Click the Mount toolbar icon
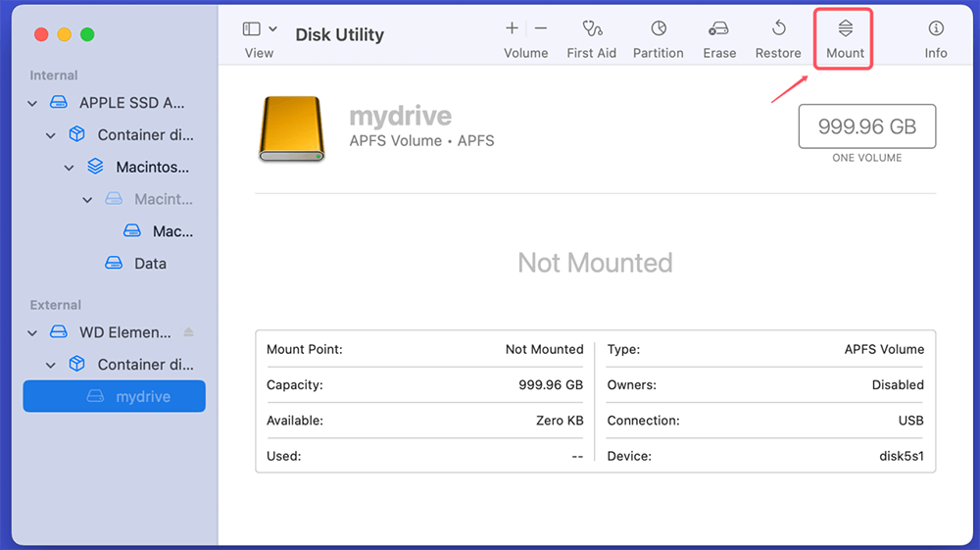Image resolution: width=980 pixels, height=550 pixels. click(845, 29)
